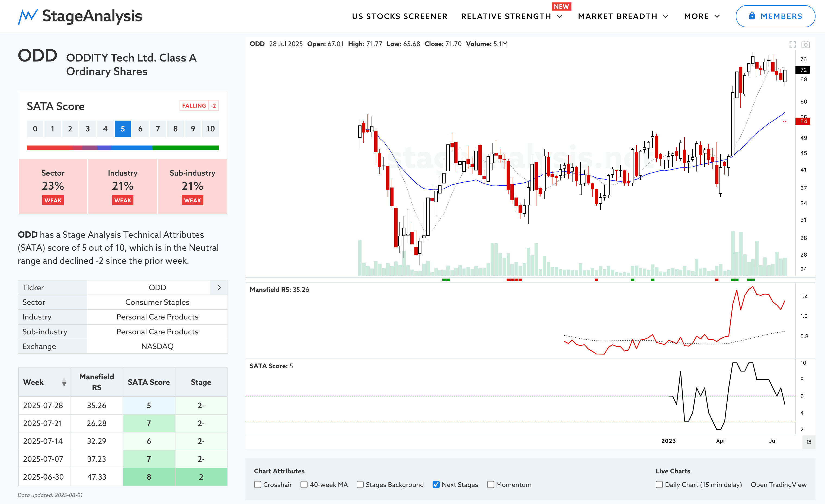Click the StageAnalysis logo icon

[28, 16]
